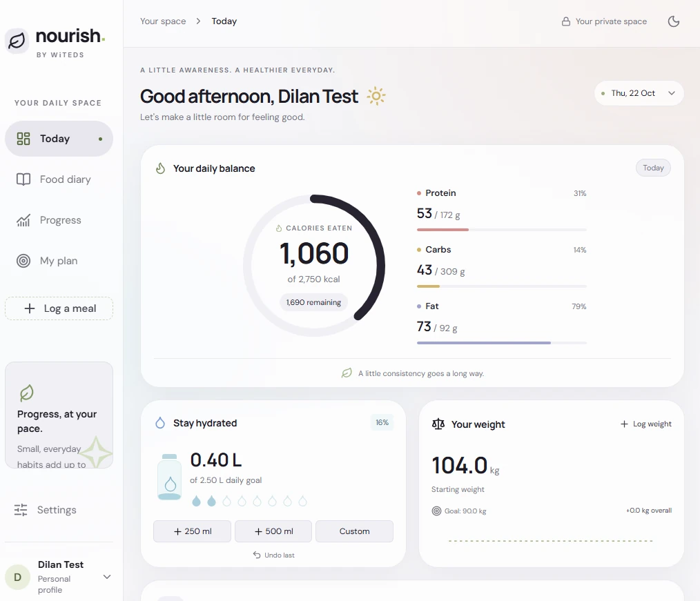Click the plus icon beside Log a meal

(x=30, y=308)
